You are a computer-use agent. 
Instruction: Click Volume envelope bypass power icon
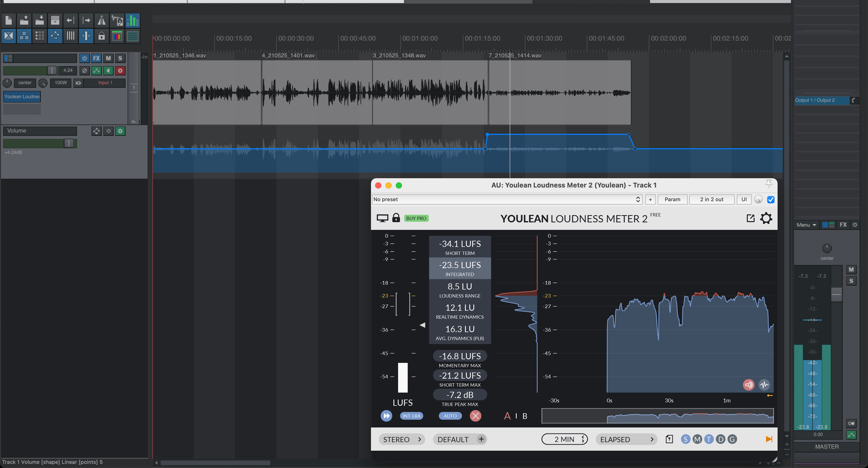(x=109, y=131)
